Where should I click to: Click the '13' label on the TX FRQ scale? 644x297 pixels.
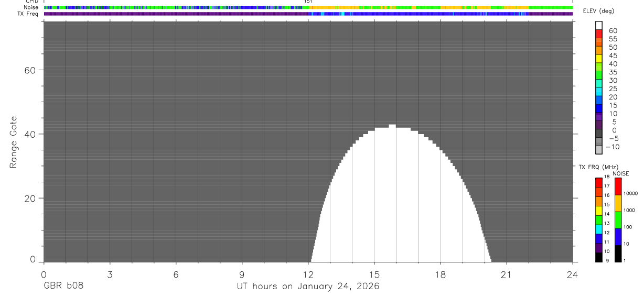[606, 223]
